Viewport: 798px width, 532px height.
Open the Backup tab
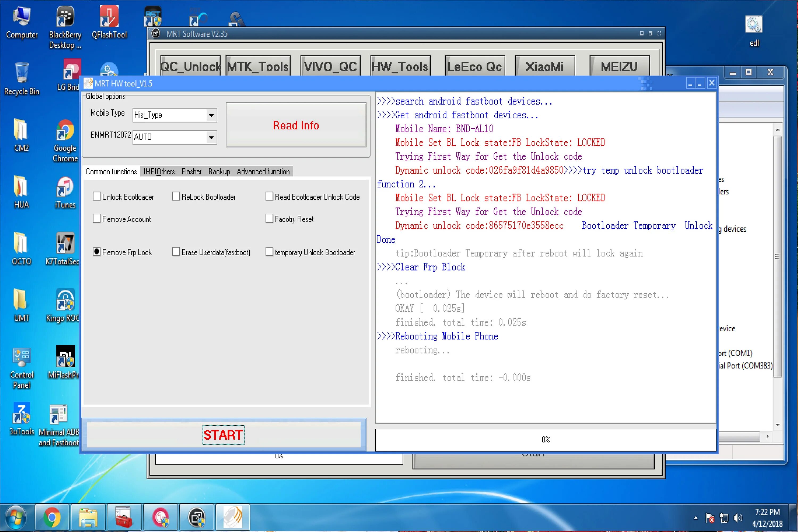click(219, 171)
